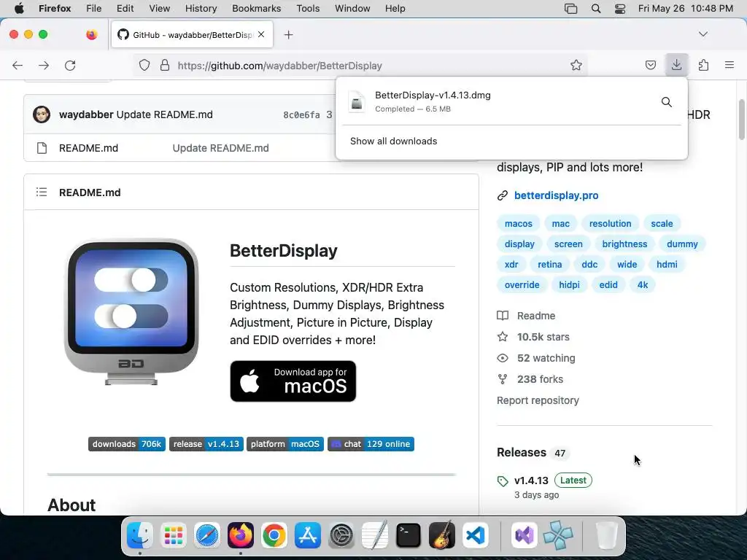Launch Terminal from the Dock

(x=409, y=535)
